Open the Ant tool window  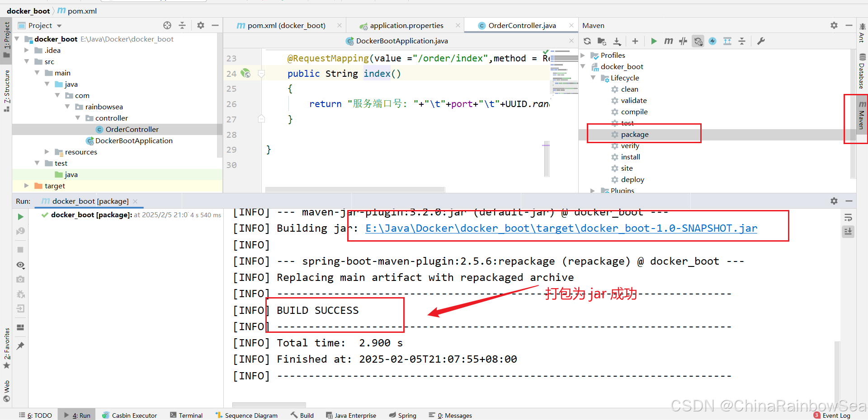click(862, 33)
